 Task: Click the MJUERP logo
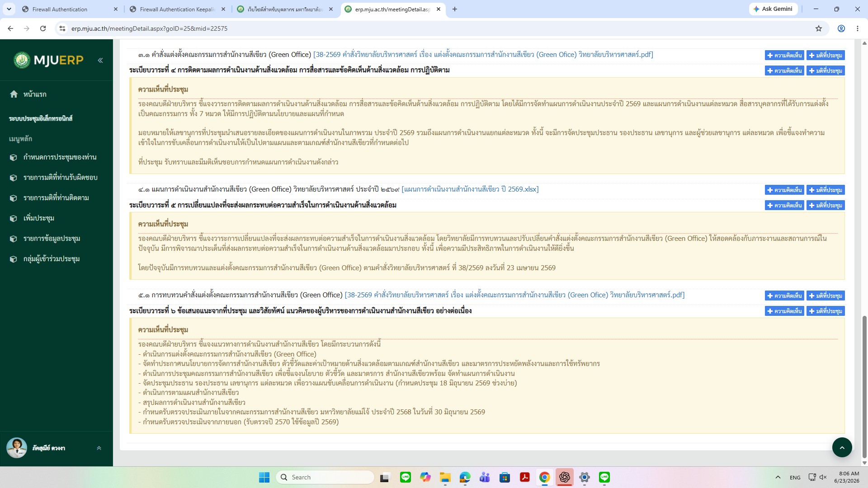48,60
